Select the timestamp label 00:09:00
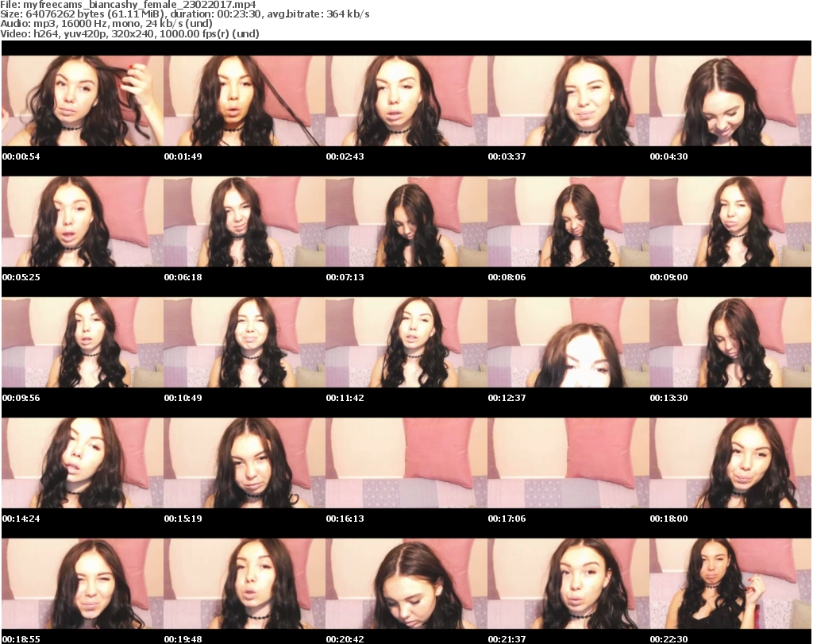This screenshot has height=644, width=813. [669, 277]
